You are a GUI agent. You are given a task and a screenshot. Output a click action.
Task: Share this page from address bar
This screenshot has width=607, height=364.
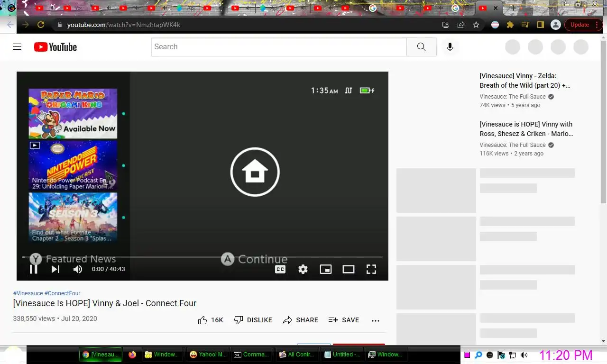point(461,25)
